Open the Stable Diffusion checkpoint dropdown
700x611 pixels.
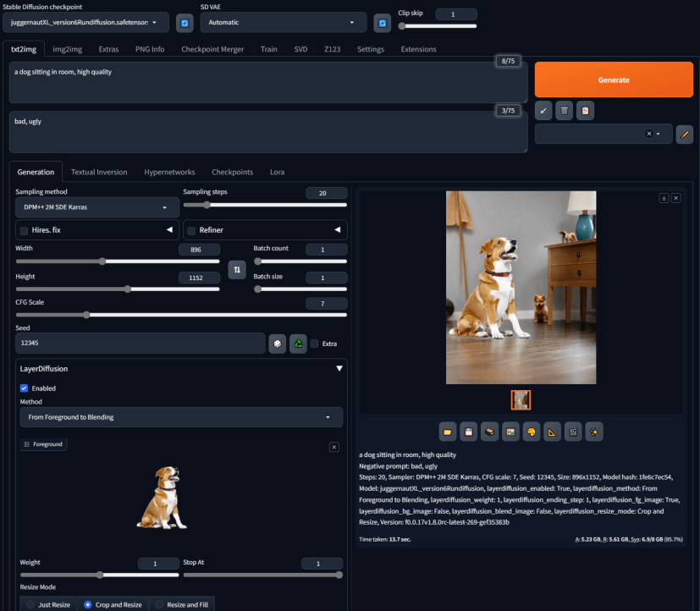click(85, 22)
